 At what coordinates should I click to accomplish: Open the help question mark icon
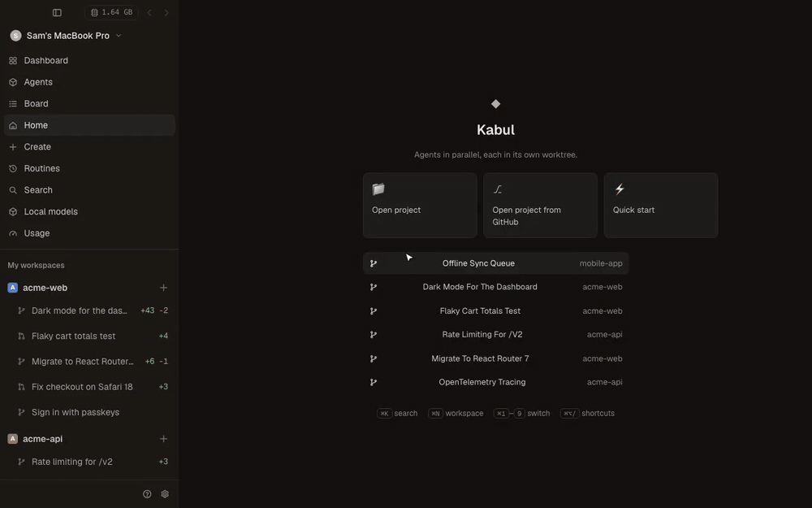[147, 494]
